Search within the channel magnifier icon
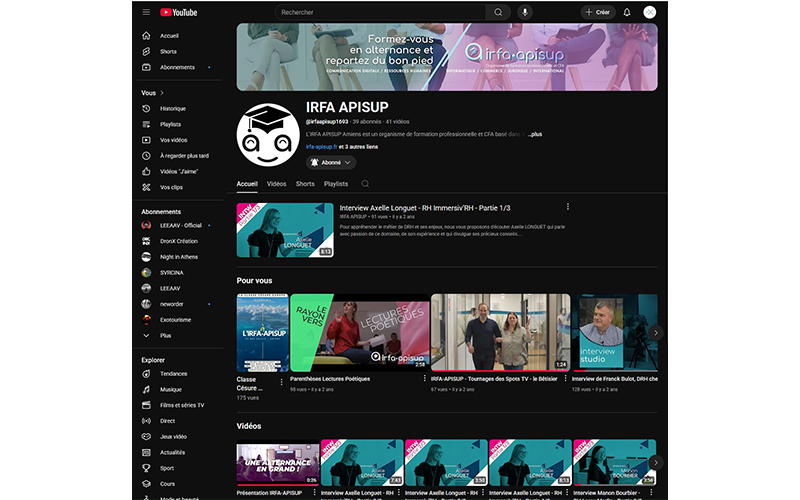 (365, 184)
